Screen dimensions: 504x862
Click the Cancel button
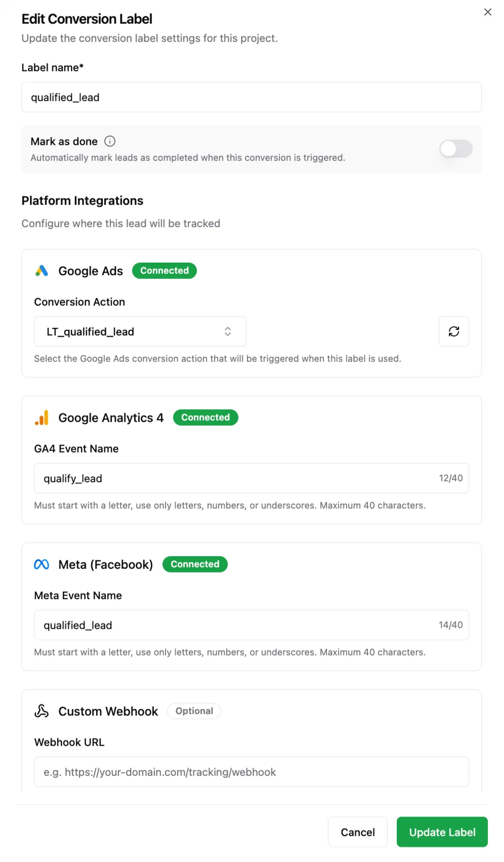[x=357, y=832]
